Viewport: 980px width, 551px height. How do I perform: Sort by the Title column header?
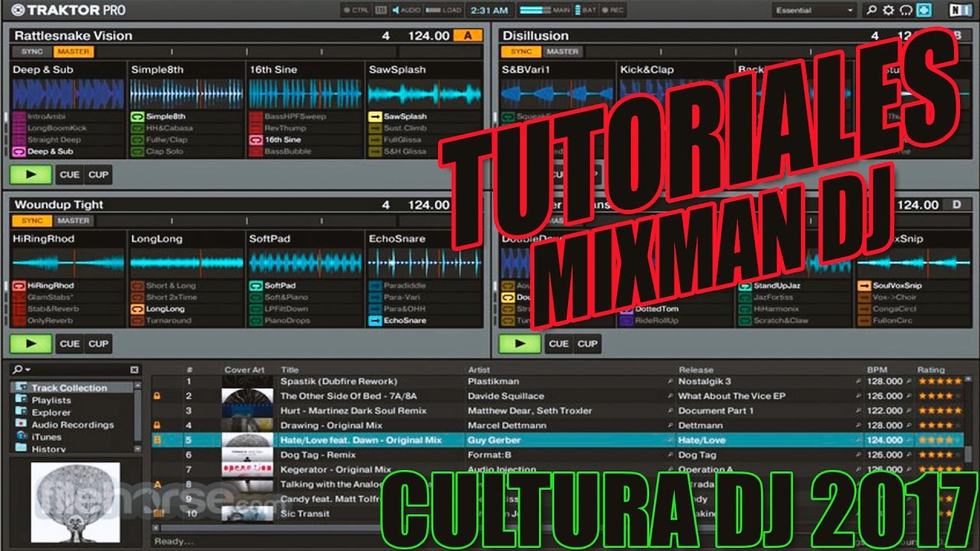point(289,370)
